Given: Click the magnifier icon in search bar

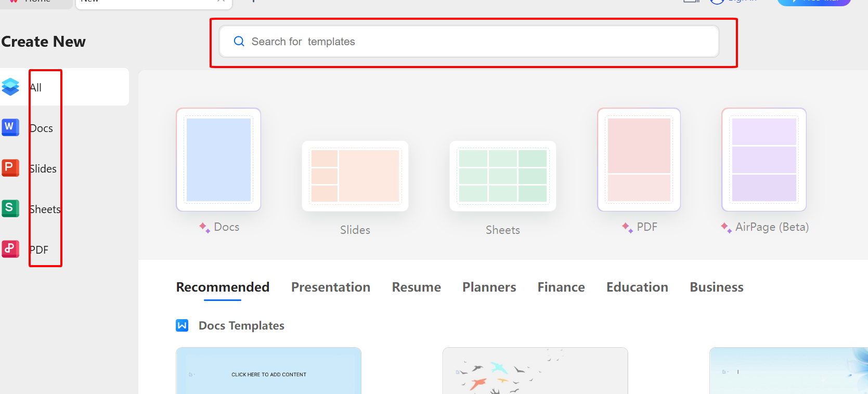Looking at the screenshot, I should click(x=239, y=42).
